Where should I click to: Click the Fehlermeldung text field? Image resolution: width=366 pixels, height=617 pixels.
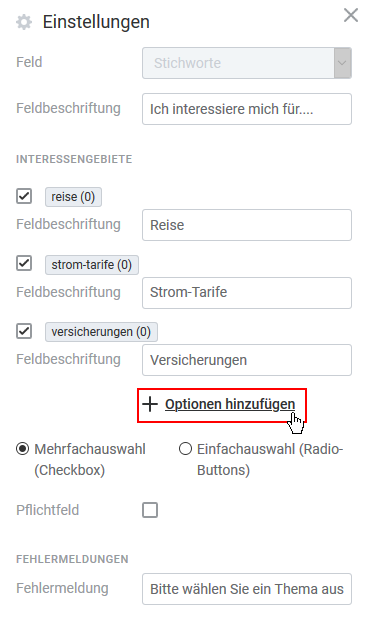[247, 589]
